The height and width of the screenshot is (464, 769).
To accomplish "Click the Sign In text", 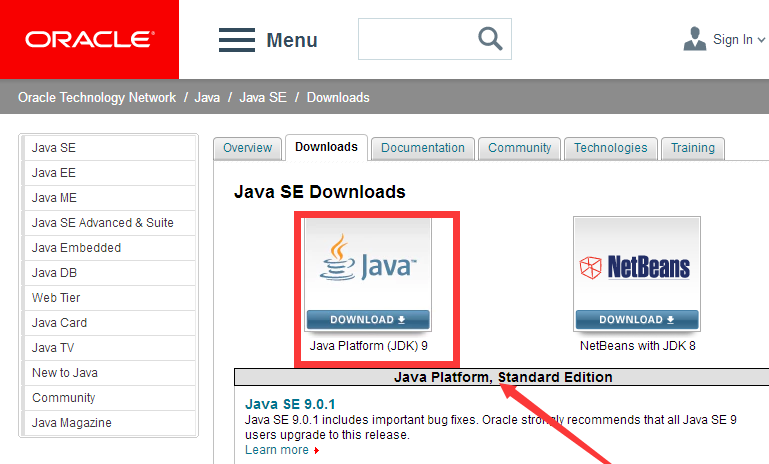I will click(733, 39).
